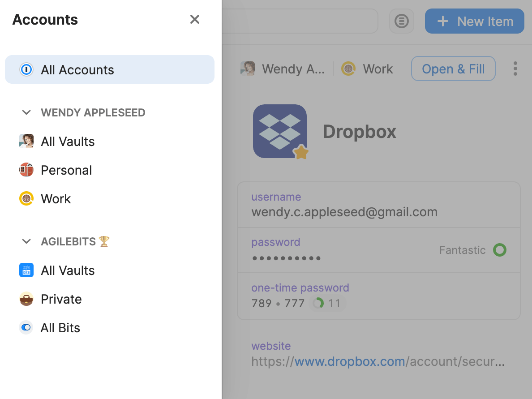Screen dimensions: 532x399
Task: Click Wendy's avatar photo icon in sidebar
Action: 26,141
